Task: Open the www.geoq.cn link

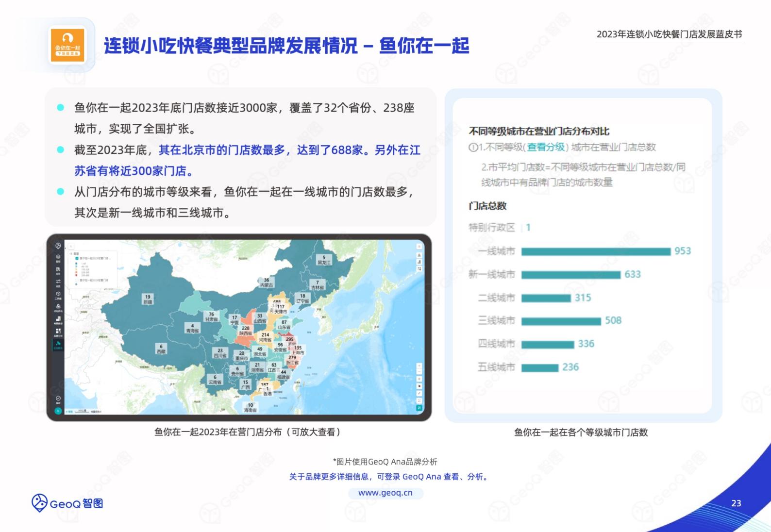Action: click(385, 493)
